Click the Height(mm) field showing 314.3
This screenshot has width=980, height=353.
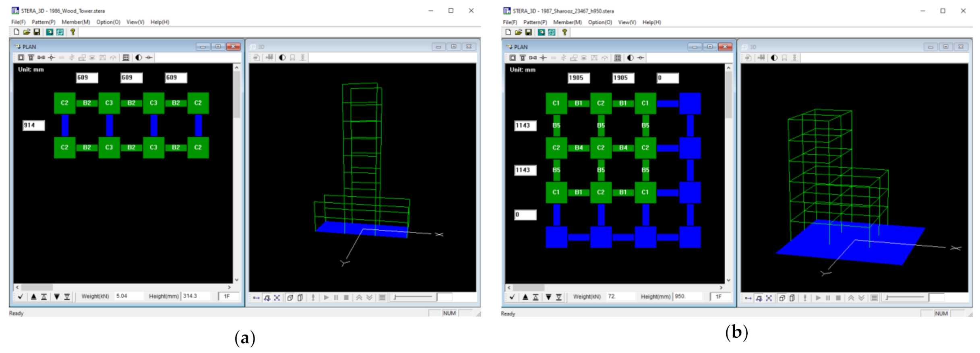click(x=195, y=296)
